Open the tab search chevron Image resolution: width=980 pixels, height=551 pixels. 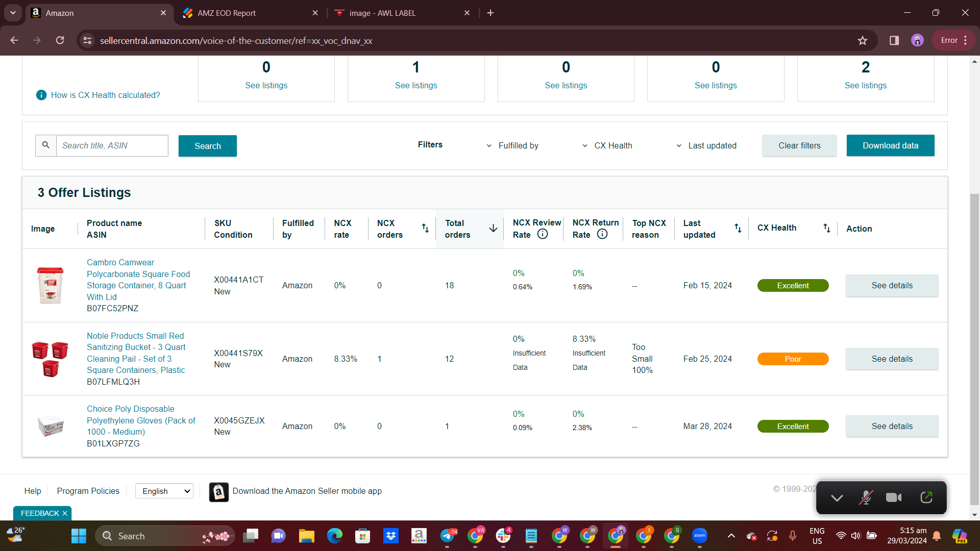click(x=13, y=13)
